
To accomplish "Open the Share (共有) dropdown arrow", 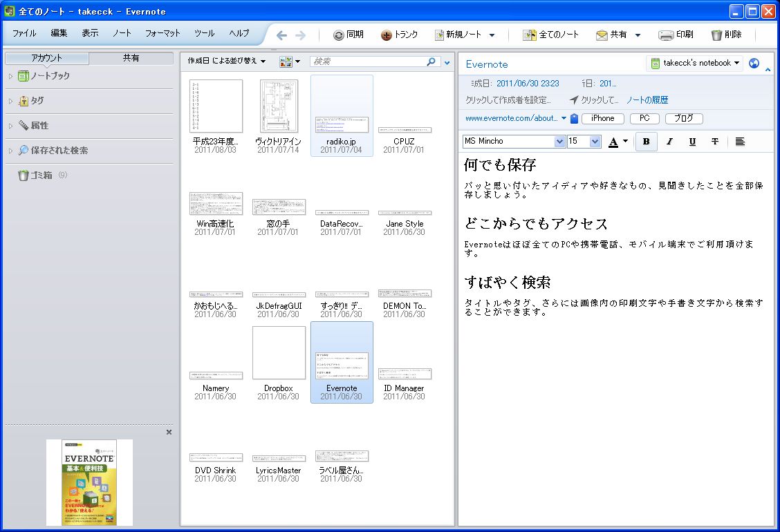I will pos(638,35).
